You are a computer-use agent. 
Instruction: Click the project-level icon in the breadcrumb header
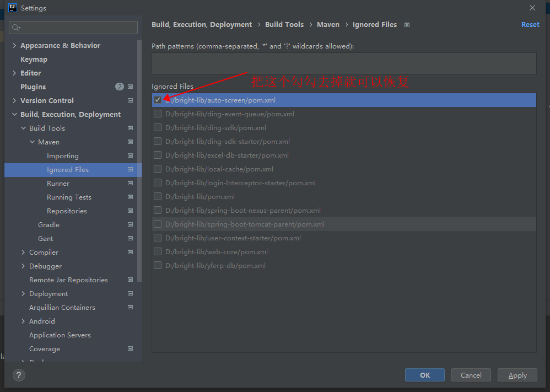(407, 25)
